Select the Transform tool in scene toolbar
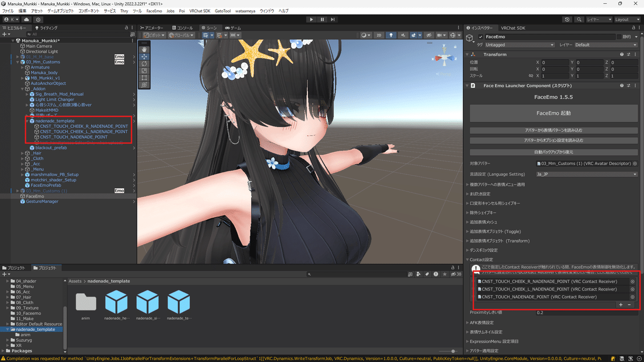Screen dimensions: 644x362 (144, 85)
